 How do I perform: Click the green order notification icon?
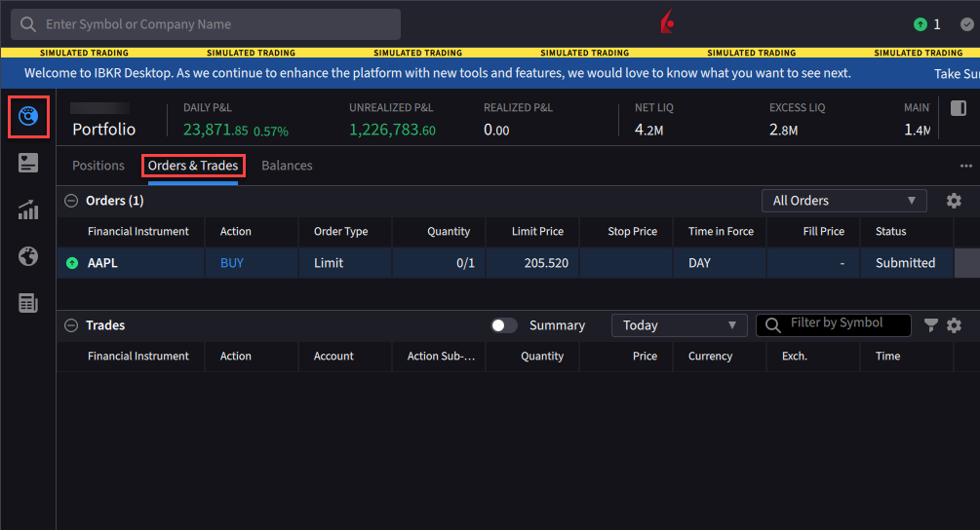(x=920, y=24)
